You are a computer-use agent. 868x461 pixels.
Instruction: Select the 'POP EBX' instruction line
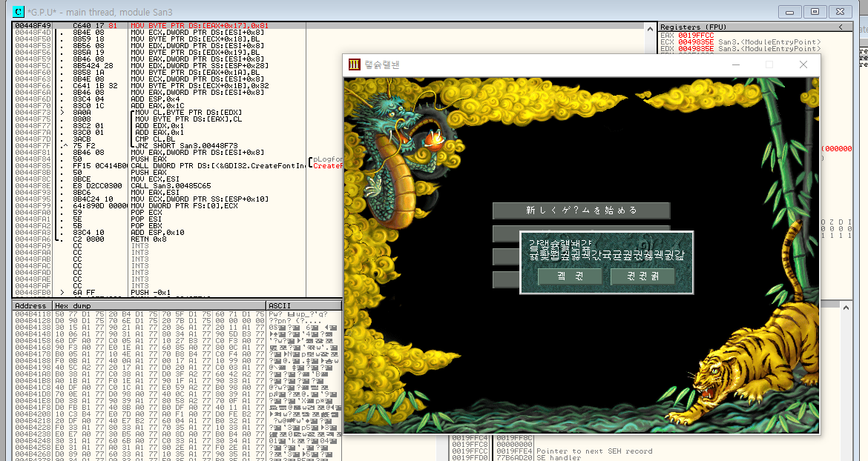(147, 226)
